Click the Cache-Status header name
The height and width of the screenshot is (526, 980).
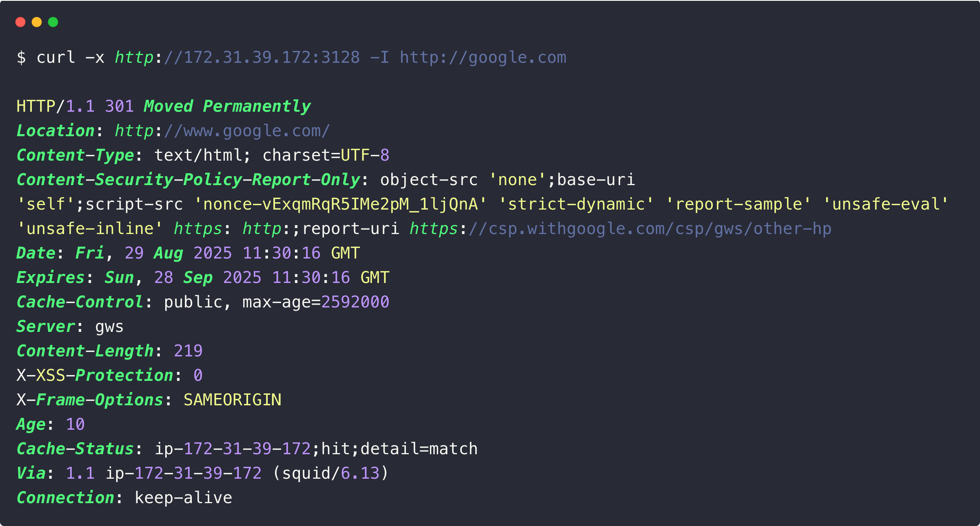75,449
